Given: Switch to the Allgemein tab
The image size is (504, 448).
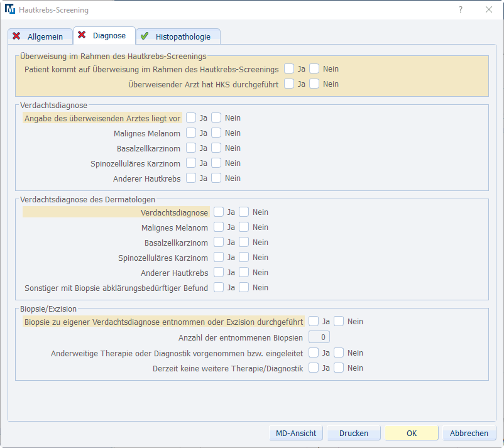Looking at the screenshot, I should tap(40, 36).
